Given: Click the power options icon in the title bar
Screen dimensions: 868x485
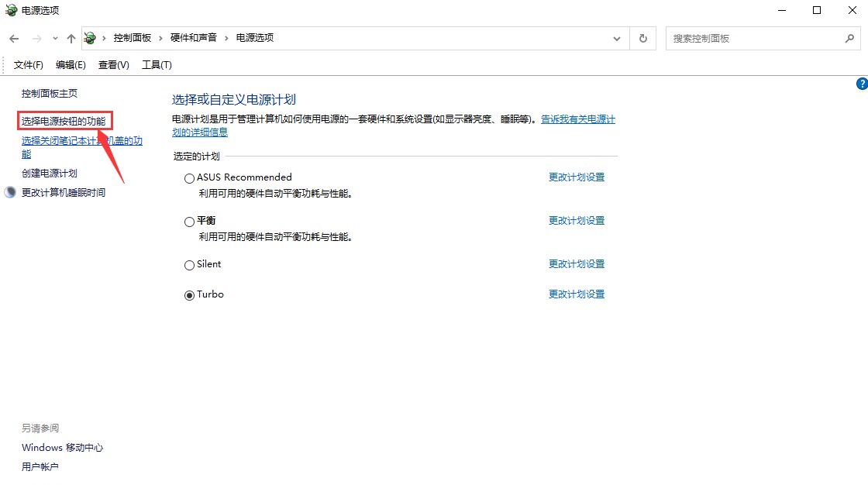Looking at the screenshot, I should [x=9, y=10].
